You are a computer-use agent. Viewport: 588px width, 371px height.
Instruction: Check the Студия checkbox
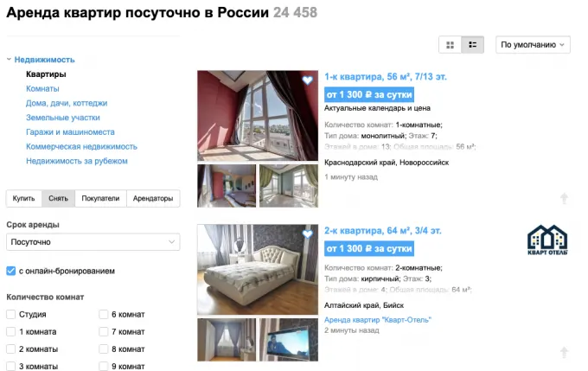point(11,315)
